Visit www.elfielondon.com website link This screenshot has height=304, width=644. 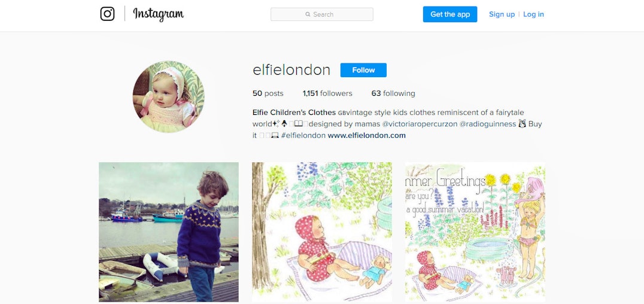pos(366,135)
